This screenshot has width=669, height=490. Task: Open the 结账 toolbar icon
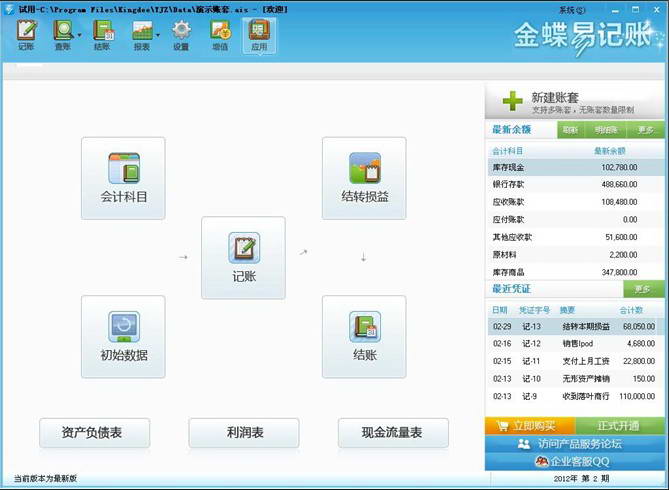pos(102,35)
